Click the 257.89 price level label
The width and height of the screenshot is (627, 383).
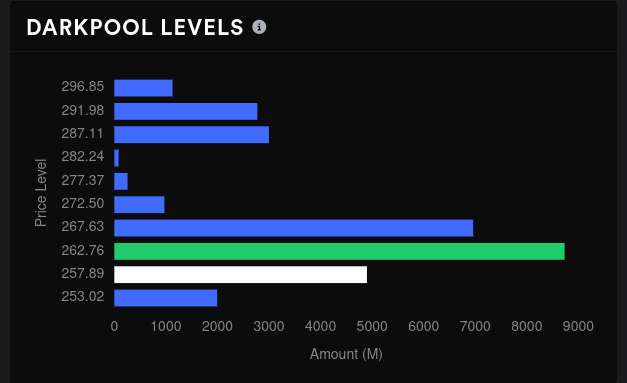(83, 273)
